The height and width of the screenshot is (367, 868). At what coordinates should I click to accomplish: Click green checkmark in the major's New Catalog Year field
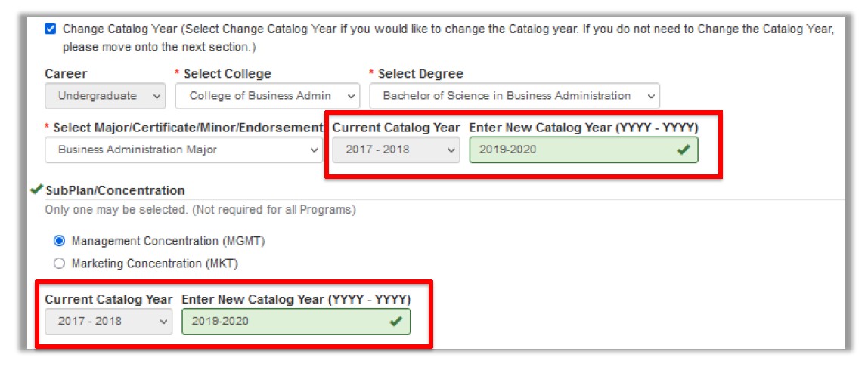click(x=684, y=150)
